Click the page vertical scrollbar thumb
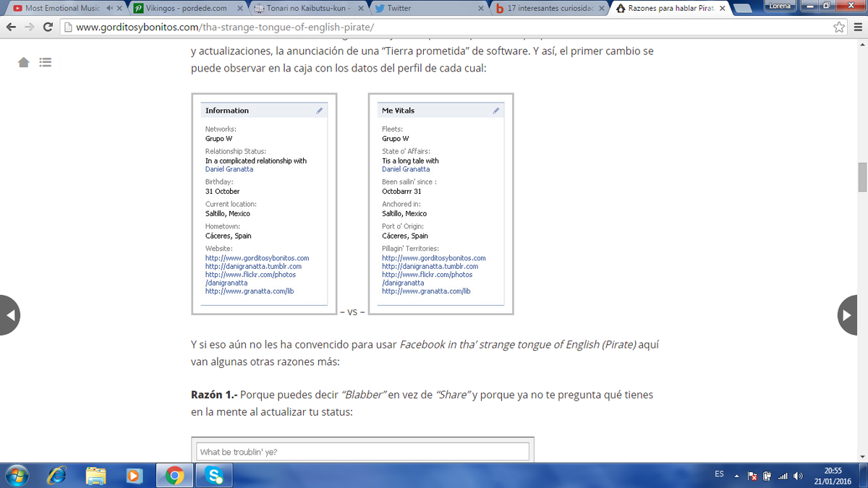This screenshot has width=868, height=488. point(862,177)
